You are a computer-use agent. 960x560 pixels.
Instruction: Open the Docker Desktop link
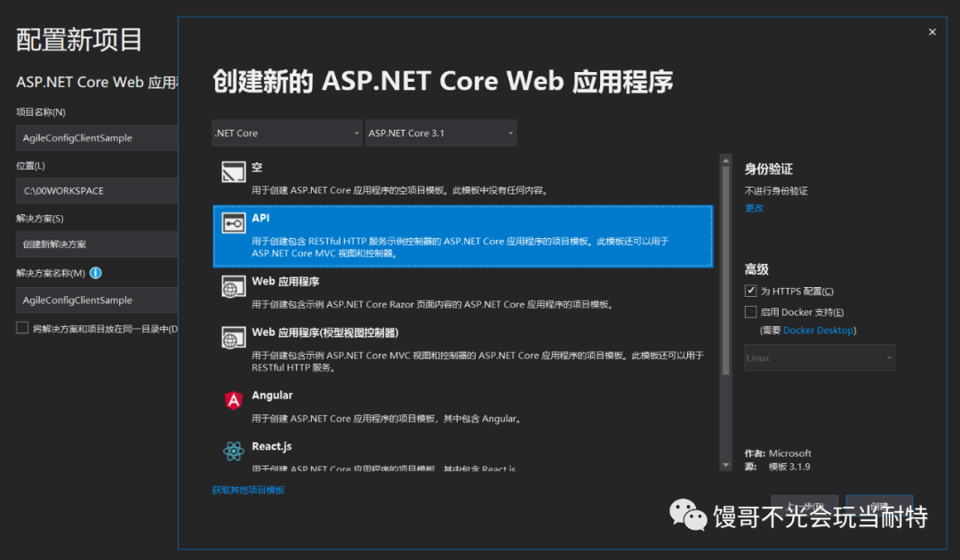819,330
